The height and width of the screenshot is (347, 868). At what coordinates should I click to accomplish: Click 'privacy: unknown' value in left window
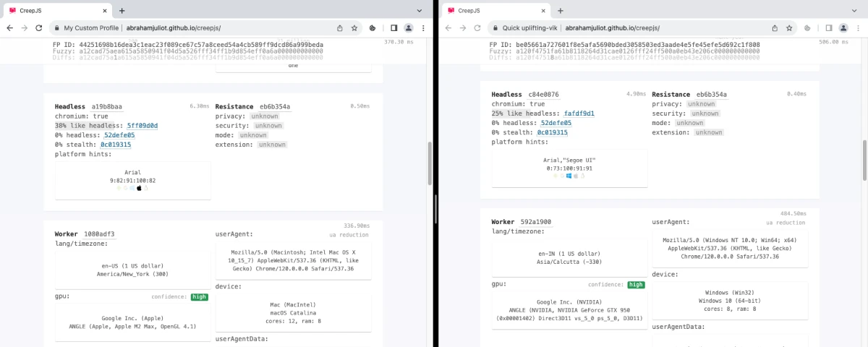265,116
